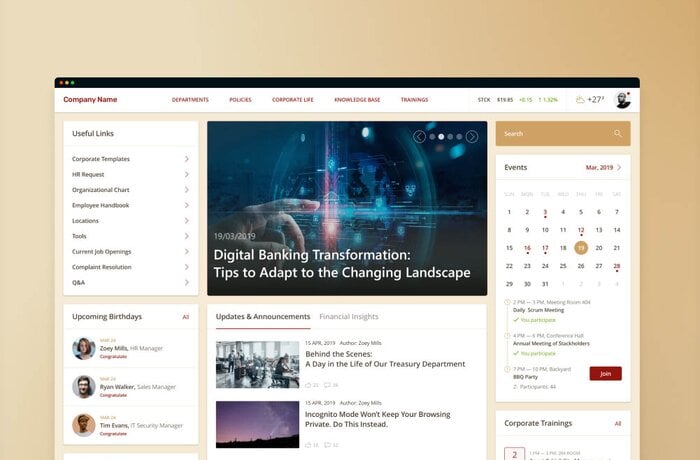Click the STCK stock ticker
The height and width of the screenshot is (460, 700).
coord(484,100)
